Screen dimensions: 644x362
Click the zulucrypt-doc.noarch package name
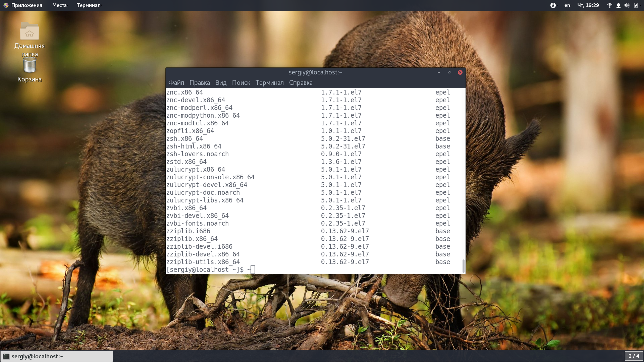click(203, 192)
